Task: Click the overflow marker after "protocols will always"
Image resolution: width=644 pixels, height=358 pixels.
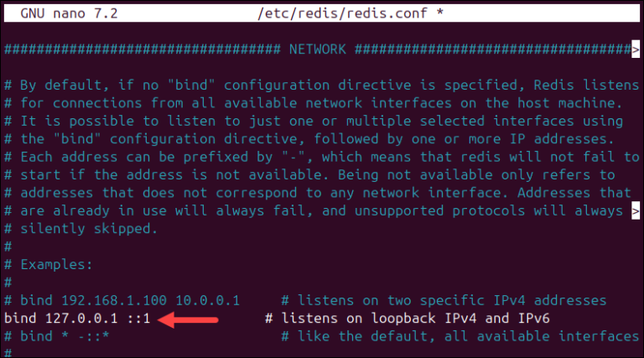Action: tap(635, 210)
